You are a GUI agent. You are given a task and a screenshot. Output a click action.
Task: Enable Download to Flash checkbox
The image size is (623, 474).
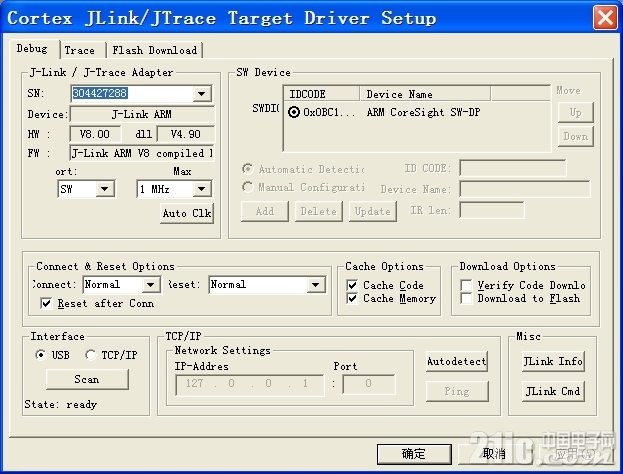point(466,298)
